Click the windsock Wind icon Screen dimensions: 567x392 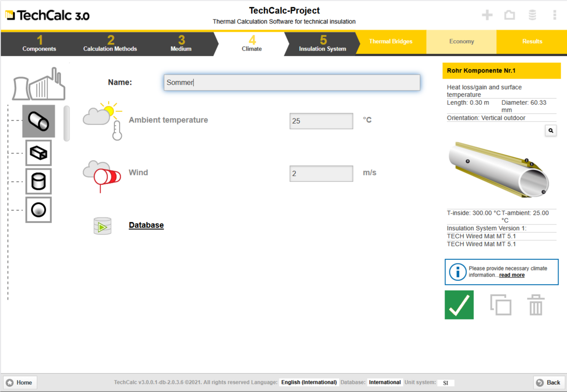(x=102, y=176)
